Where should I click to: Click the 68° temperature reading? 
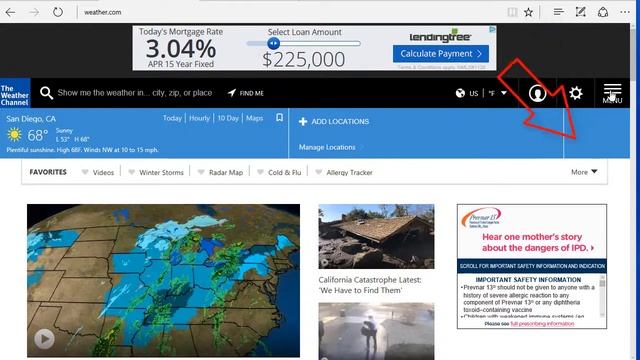[38, 135]
